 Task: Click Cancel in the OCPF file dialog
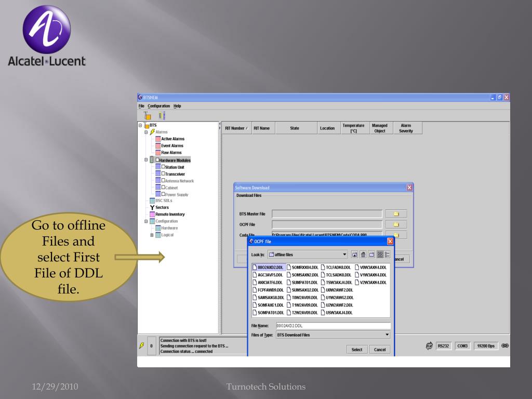point(380,350)
